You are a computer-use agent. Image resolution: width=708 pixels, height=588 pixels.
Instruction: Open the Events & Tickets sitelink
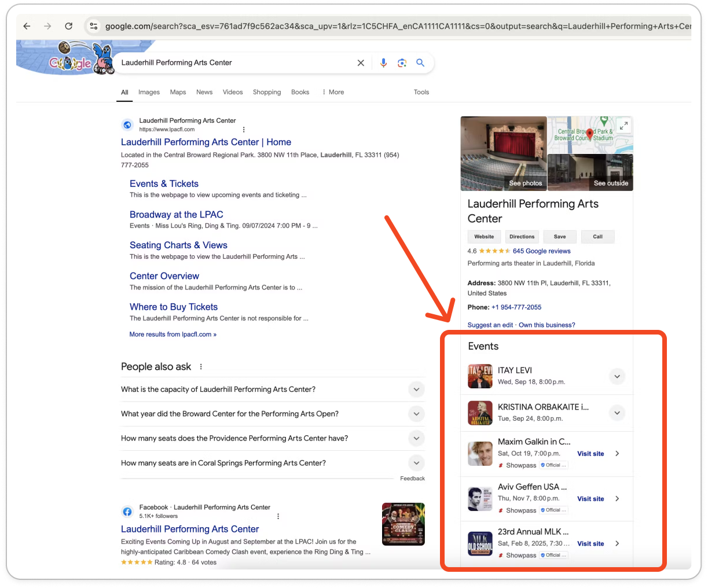tap(164, 184)
